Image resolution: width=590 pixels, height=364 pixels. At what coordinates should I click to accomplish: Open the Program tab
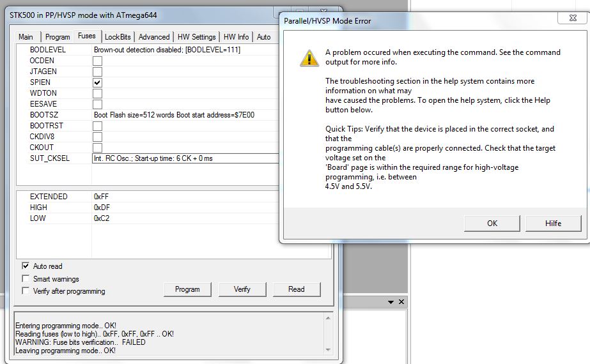[58, 37]
